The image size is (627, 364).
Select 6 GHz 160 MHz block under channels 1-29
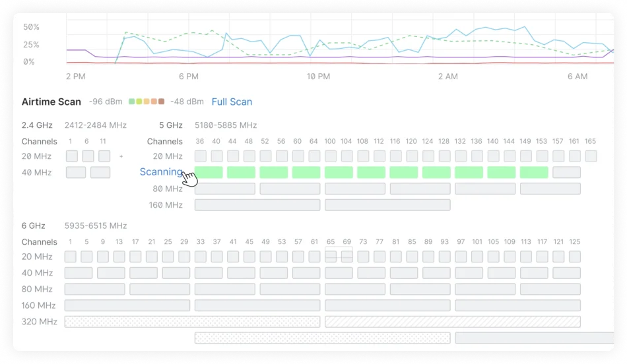pos(127,305)
